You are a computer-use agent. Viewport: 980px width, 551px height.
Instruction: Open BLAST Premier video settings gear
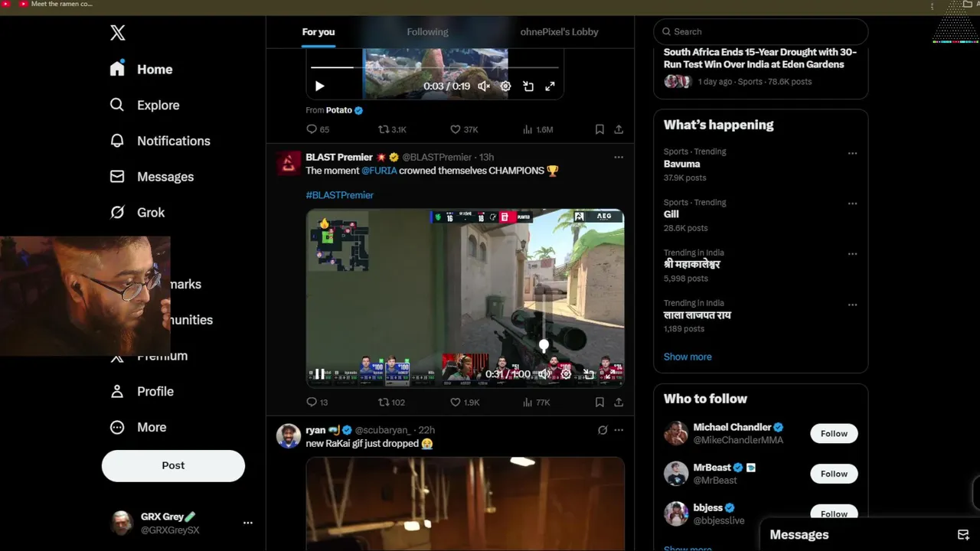566,374
